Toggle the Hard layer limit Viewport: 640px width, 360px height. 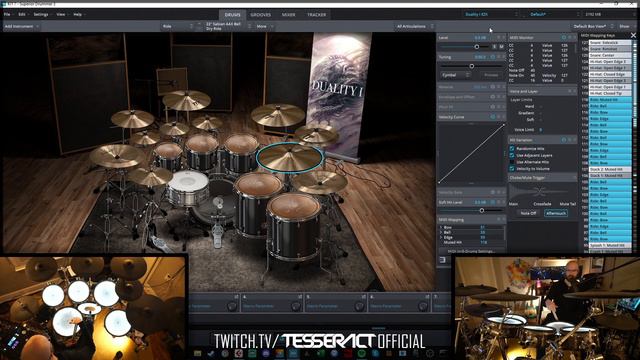[540, 107]
